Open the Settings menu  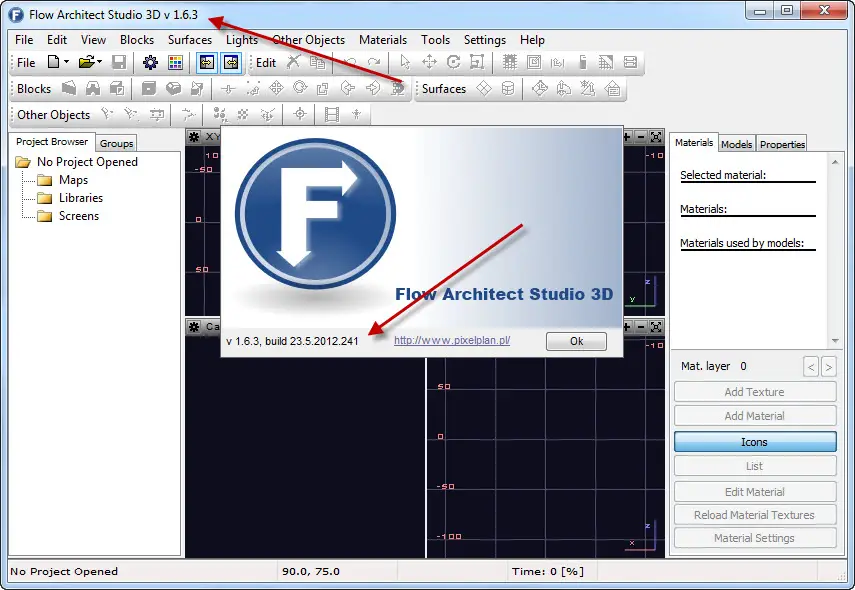pos(485,40)
